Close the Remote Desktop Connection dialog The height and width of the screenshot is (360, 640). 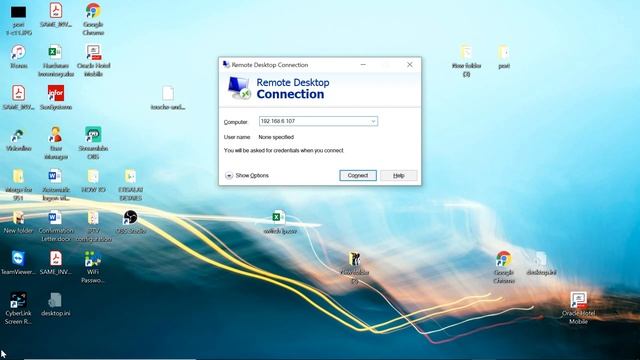click(410, 64)
